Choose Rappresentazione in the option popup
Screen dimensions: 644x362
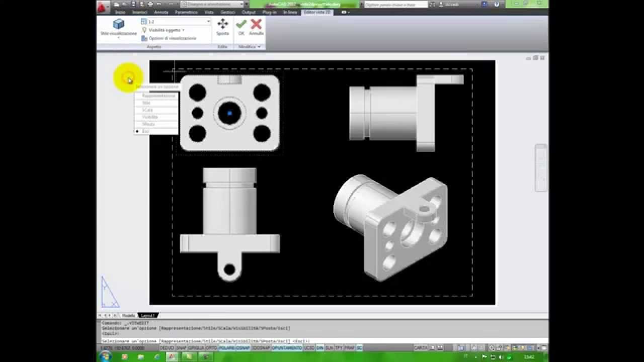(x=156, y=96)
